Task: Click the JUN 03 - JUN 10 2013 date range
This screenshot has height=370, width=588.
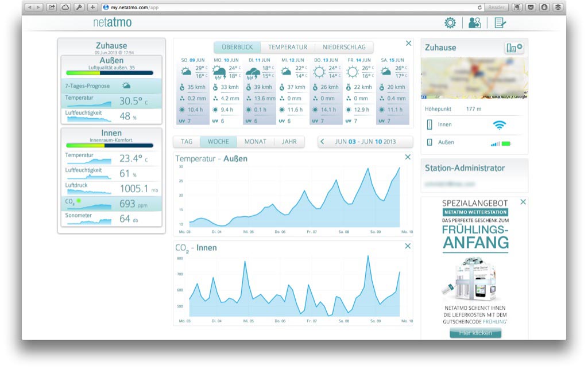Action: coord(365,142)
